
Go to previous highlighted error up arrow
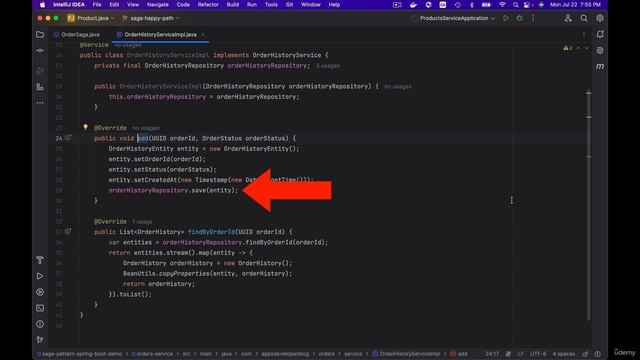pyautogui.click(x=578, y=48)
